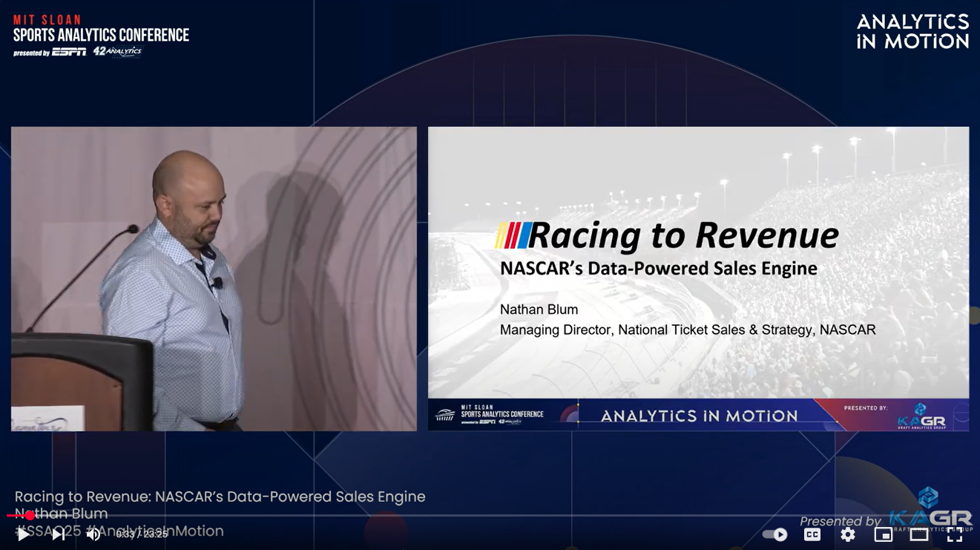
Task: Seek by clicking the video progress bar
Action: 490,515
